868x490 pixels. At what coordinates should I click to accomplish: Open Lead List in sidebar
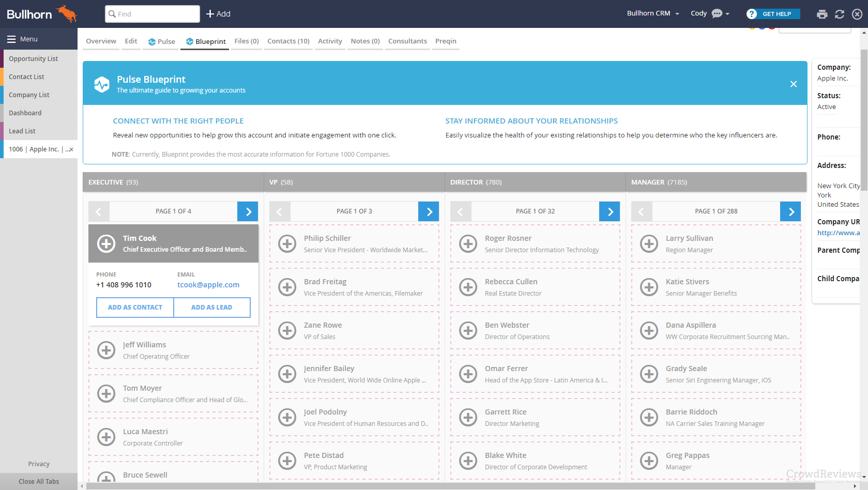tap(39, 131)
